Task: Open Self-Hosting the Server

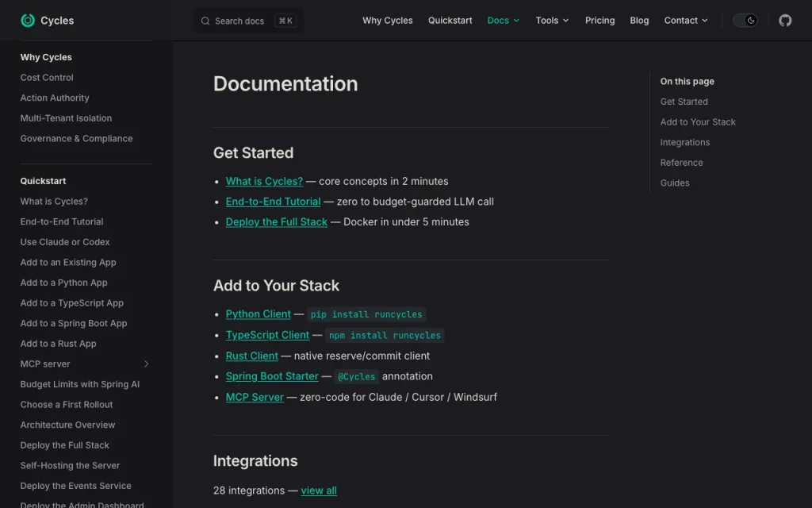Action: pyautogui.click(x=70, y=465)
